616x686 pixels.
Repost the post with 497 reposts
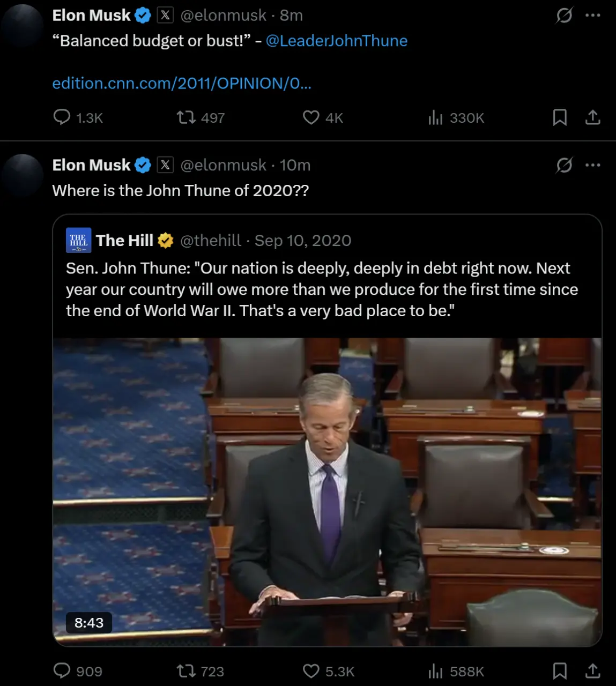pos(201,117)
